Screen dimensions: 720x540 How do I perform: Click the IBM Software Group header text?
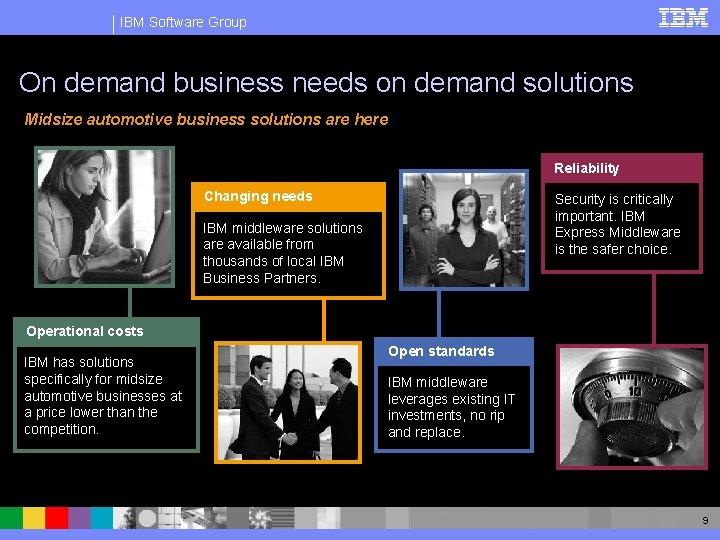183,22
